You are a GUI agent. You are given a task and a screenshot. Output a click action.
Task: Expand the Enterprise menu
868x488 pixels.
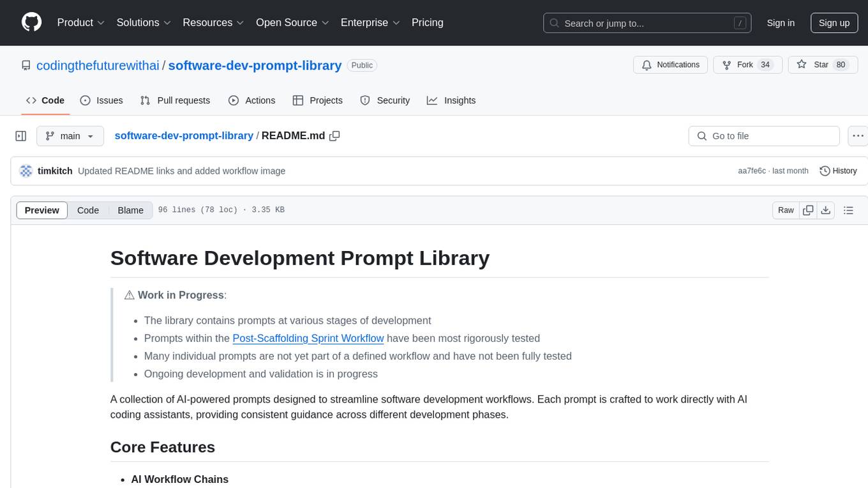[370, 22]
